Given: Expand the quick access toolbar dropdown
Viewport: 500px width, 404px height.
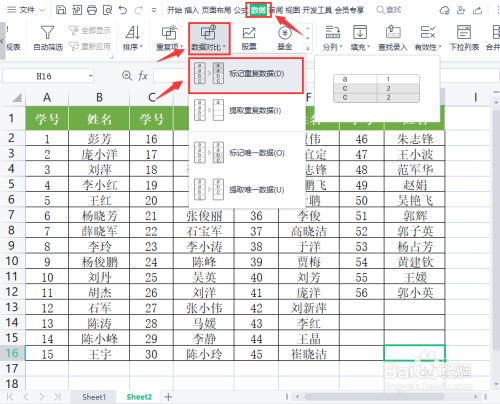Looking at the screenshot, I should coord(154,10).
